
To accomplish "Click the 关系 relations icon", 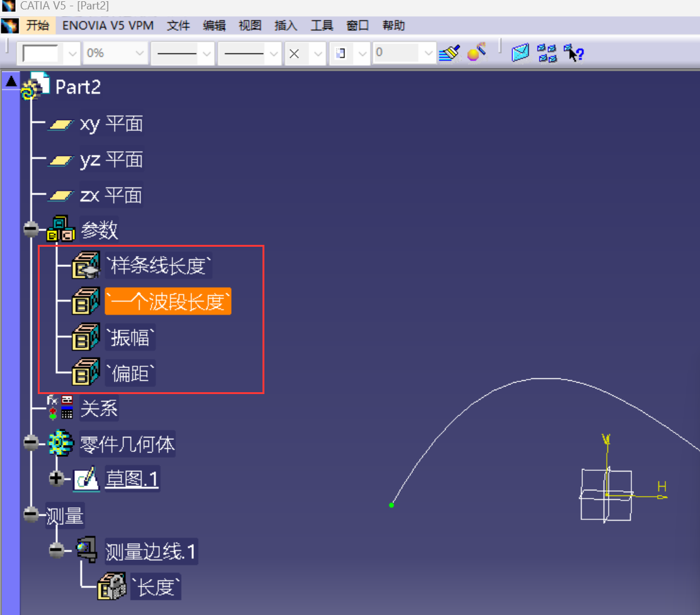I will pyautogui.click(x=60, y=407).
